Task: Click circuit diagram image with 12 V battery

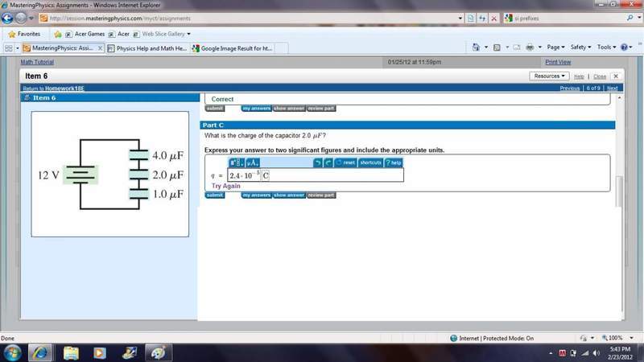Action: [110, 174]
